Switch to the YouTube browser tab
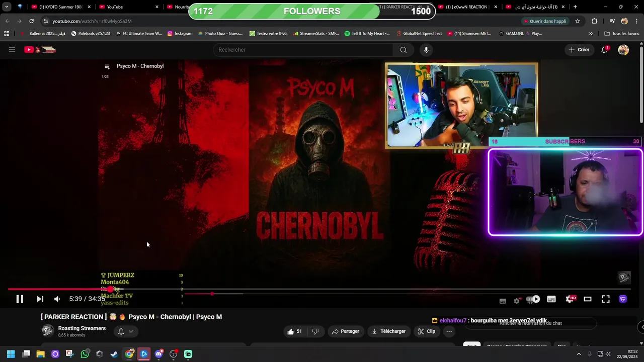Image resolution: width=644 pixels, height=362 pixels. click(x=128, y=7)
